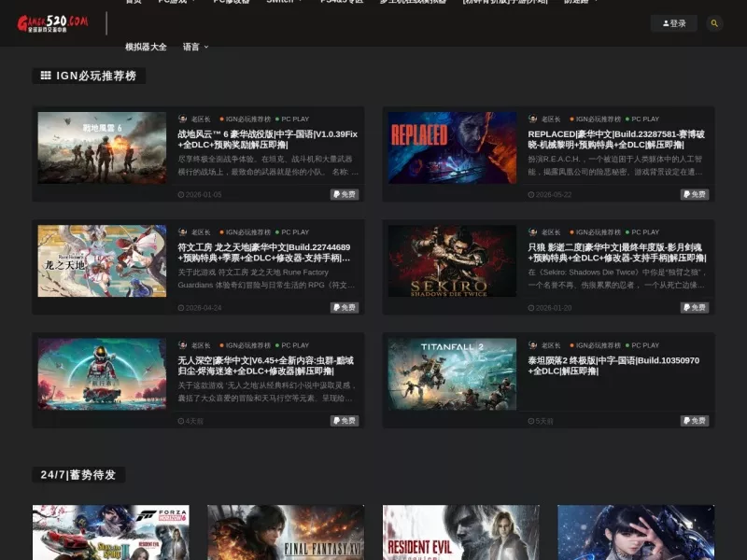747x560 pixels.
Task: Open the Resident Evil thumbnail
Action: pos(460,532)
